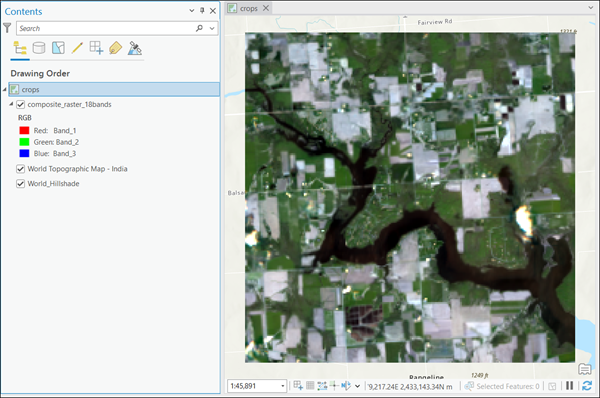Click the Selected Features: 0 text

point(508,387)
